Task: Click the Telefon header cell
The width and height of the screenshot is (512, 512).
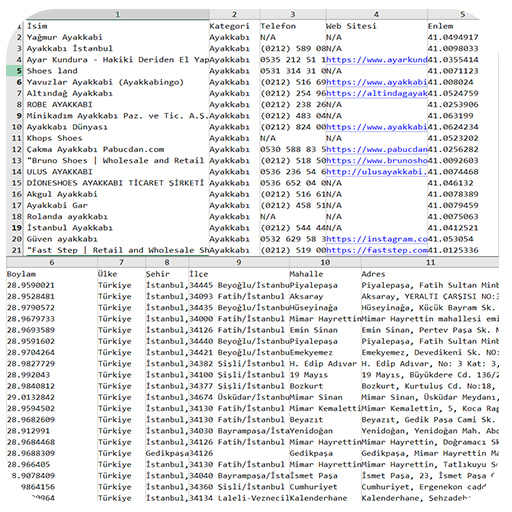Action: pyautogui.click(x=293, y=26)
